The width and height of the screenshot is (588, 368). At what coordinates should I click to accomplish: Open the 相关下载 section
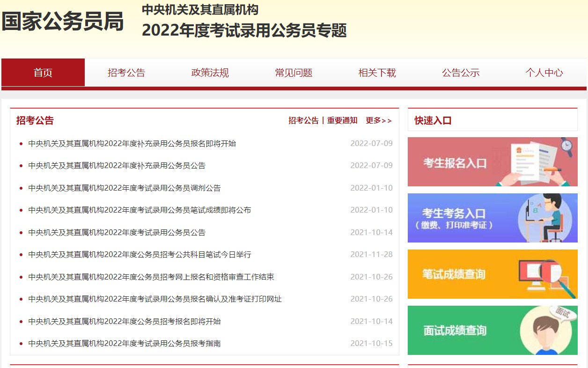tap(377, 72)
